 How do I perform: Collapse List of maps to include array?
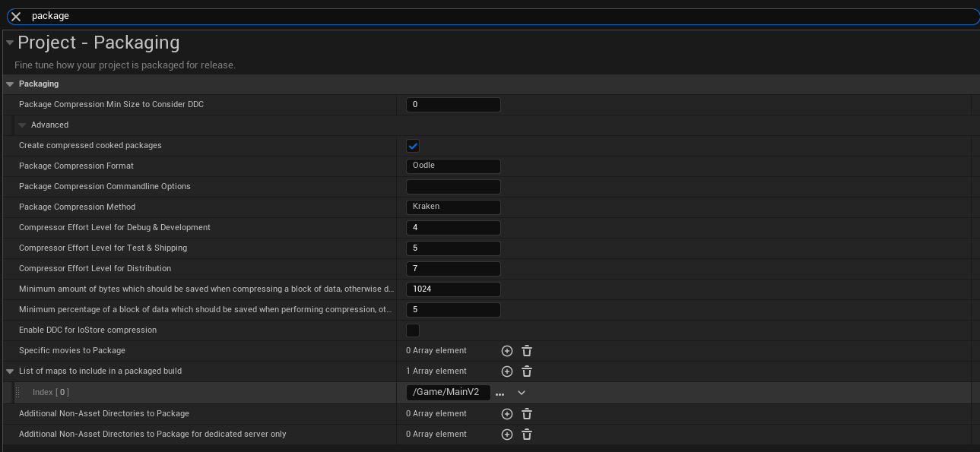10,371
